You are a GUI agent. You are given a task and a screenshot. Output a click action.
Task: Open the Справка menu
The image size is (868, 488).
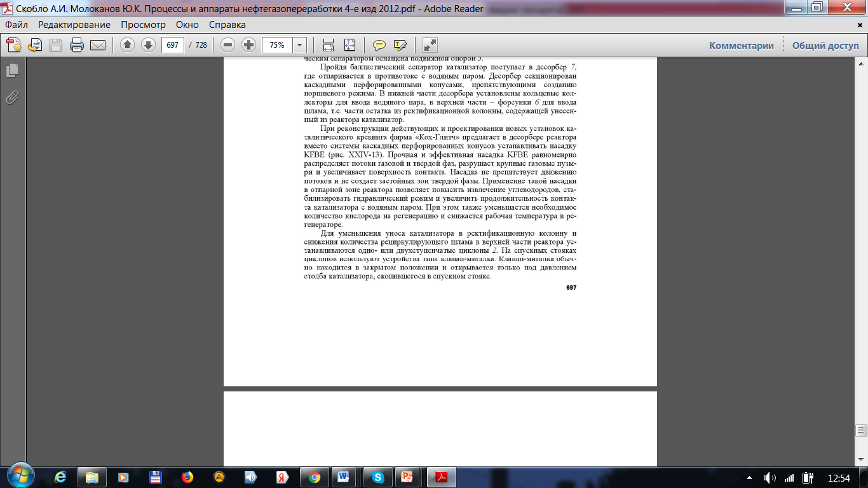click(x=227, y=25)
